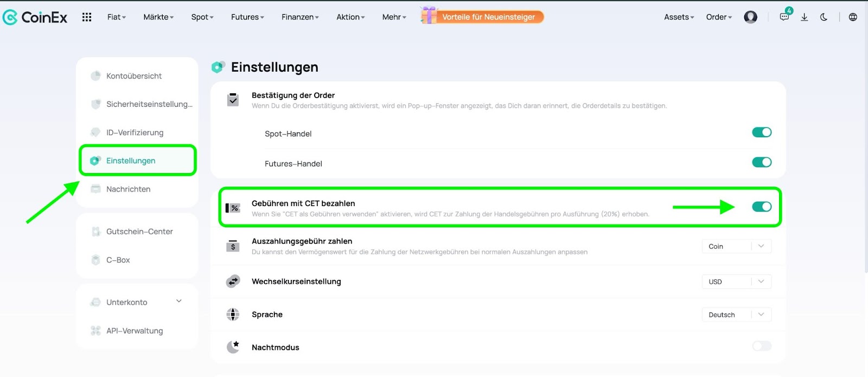The width and height of the screenshot is (868, 377).
Task: Open the Mehr menu
Action: click(x=394, y=17)
